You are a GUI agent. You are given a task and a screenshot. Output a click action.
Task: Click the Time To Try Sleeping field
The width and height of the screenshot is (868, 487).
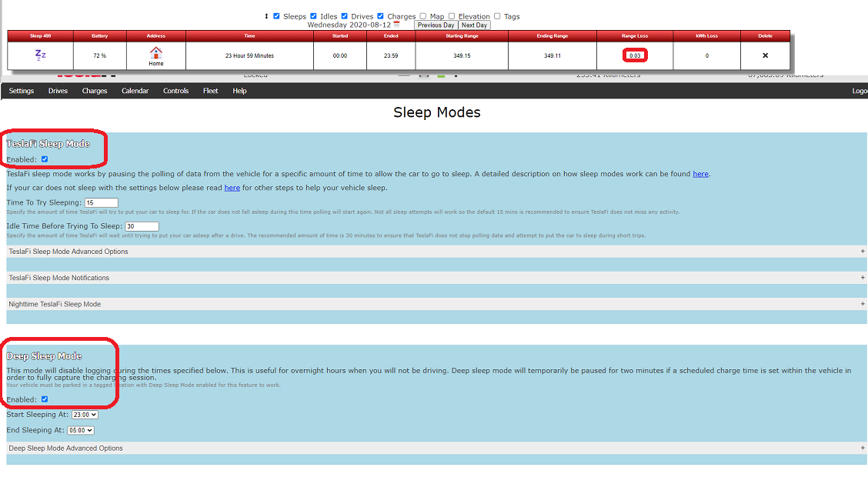pyautogui.click(x=102, y=202)
